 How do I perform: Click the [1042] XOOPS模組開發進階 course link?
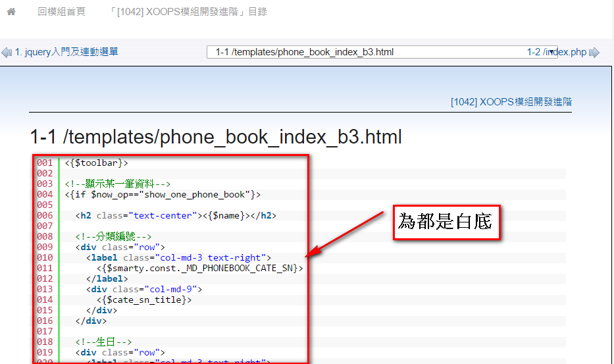(x=511, y=102)
